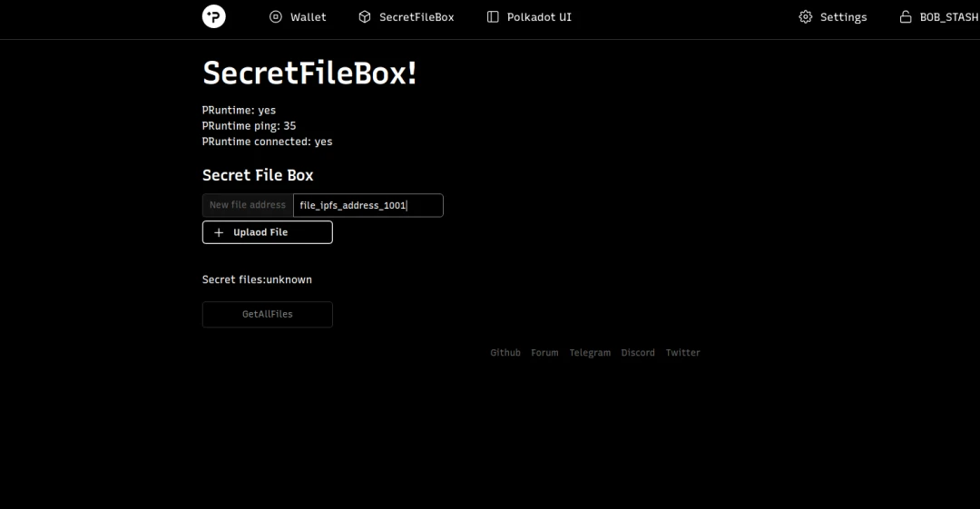The width and height of the screenshot is (980, 509).
Task: Follow the Discord footer link
Action: [638, 353]
